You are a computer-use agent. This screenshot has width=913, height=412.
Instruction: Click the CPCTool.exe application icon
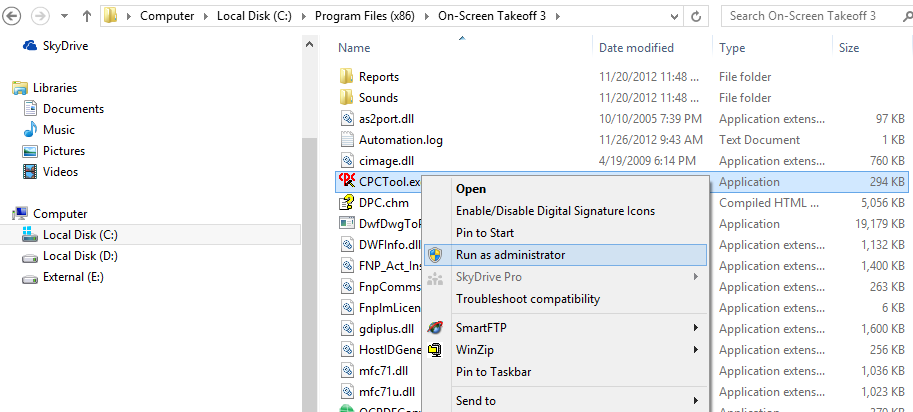click(347, 181)
